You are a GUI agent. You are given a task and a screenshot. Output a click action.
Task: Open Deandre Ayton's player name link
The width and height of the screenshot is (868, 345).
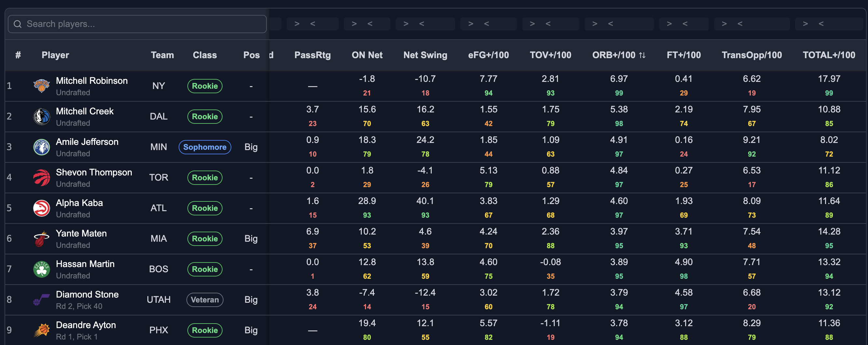86,325
